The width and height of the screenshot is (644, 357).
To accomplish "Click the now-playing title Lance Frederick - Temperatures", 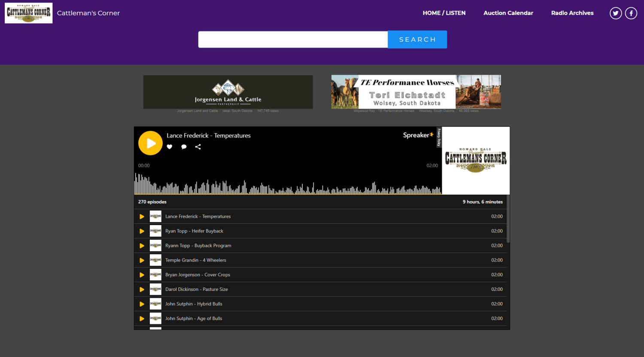I will click(x=209, y=136).
